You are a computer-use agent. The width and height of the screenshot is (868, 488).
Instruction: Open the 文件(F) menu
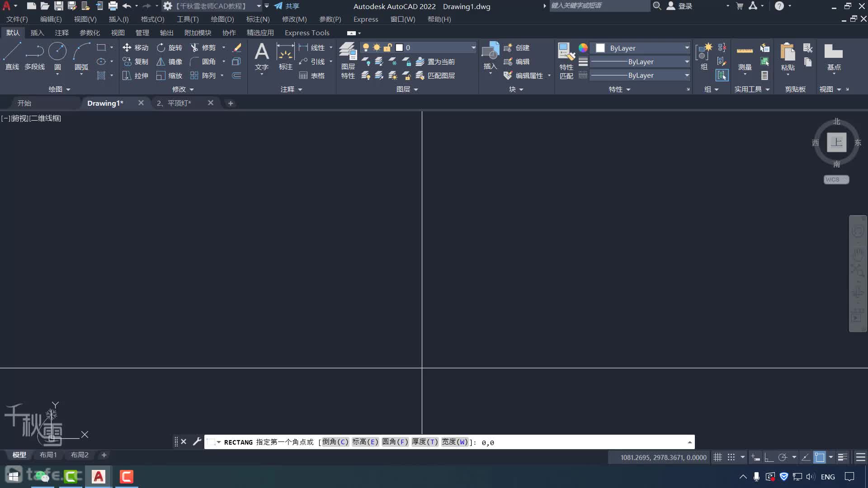(17, 19)
